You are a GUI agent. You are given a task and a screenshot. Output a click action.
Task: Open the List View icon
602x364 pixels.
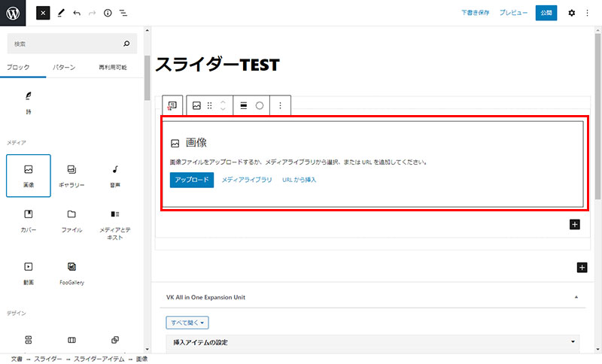[123, 14]
